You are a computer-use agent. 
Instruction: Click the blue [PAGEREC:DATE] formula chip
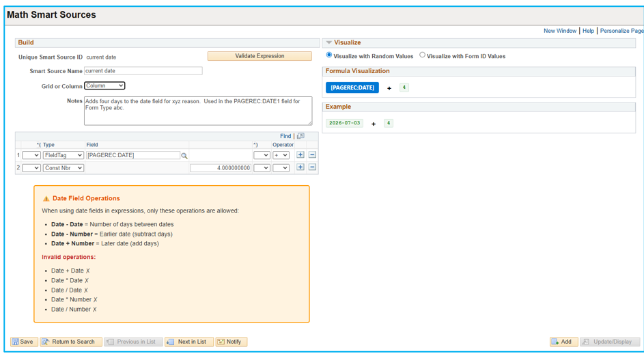click(x=352, y=87)
